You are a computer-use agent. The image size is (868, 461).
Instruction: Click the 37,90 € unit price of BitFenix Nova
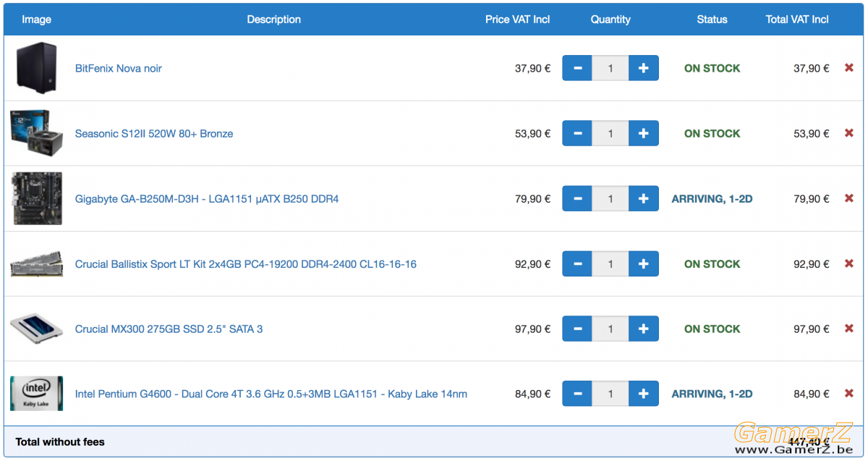tap(533, 68)
